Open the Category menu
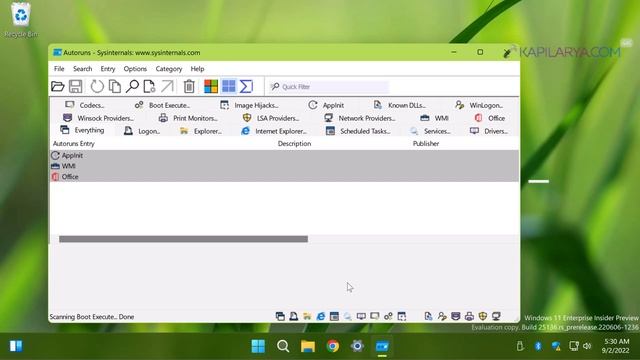The width and height of the screenshot is (640, 360). (x=169, y=69)
